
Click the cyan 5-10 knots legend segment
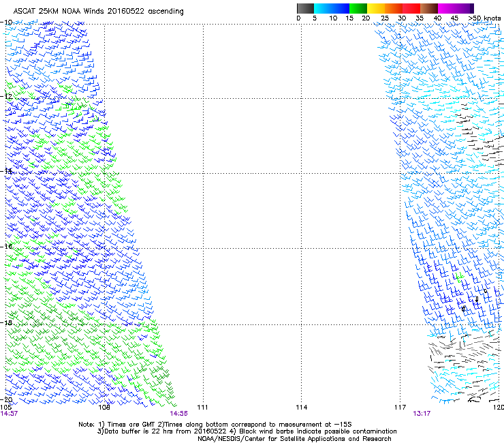[322, 8]
